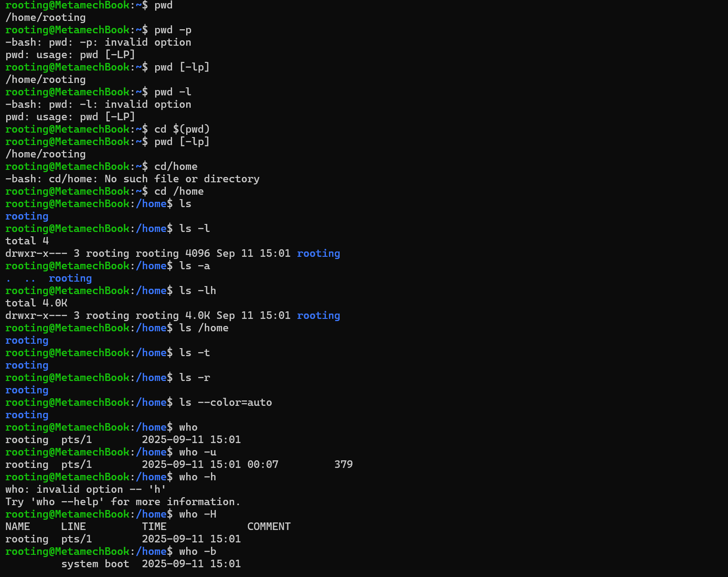Click the 'NAME' column header

coord(18,526)
